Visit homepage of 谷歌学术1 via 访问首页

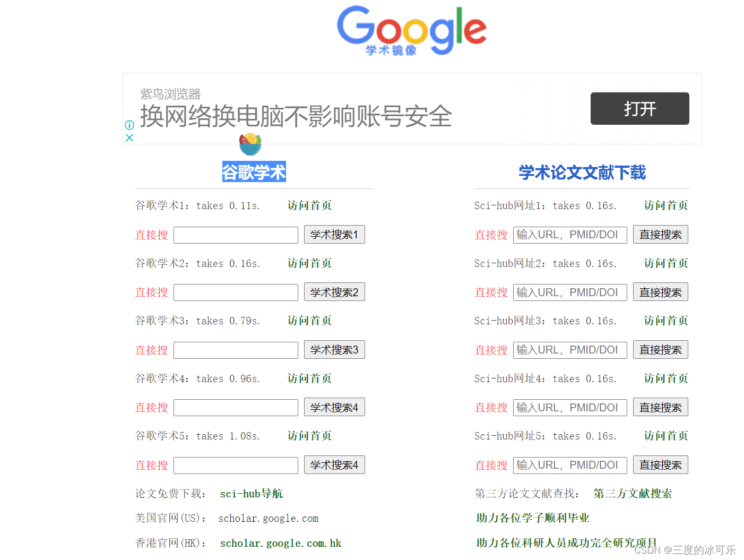click(x=309, y=205)
